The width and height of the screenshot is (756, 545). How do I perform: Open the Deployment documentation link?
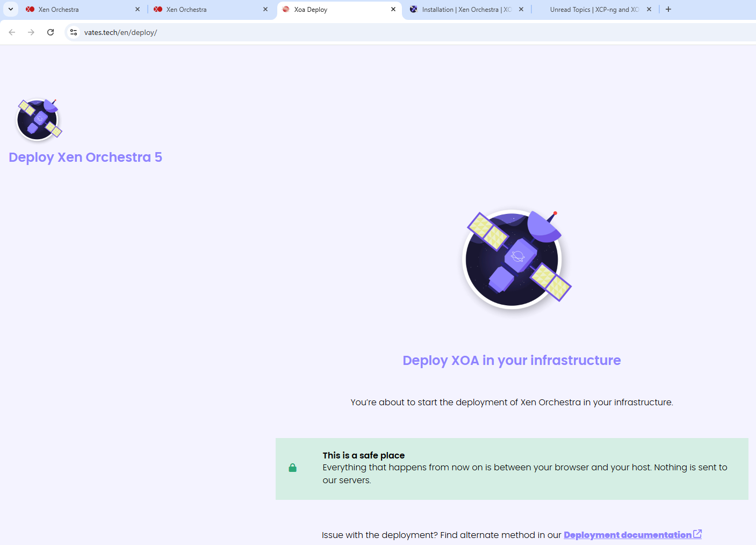[x=627, y=535]
